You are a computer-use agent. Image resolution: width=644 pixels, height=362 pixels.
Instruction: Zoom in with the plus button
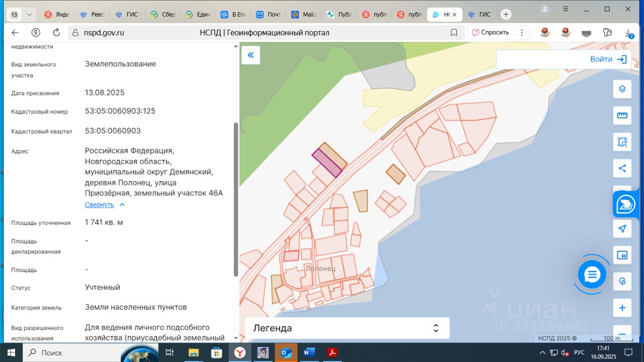[x=622, y=308]
